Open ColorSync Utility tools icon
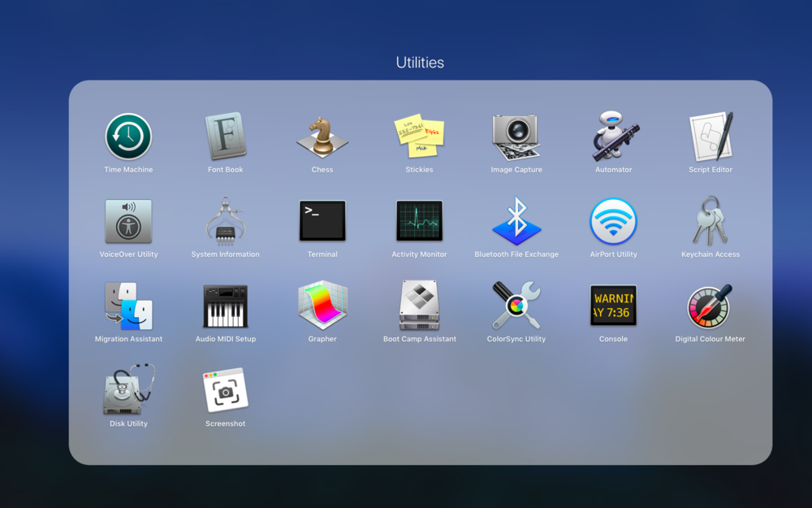This screenshot has height=508, width=812. coord(516,306)
